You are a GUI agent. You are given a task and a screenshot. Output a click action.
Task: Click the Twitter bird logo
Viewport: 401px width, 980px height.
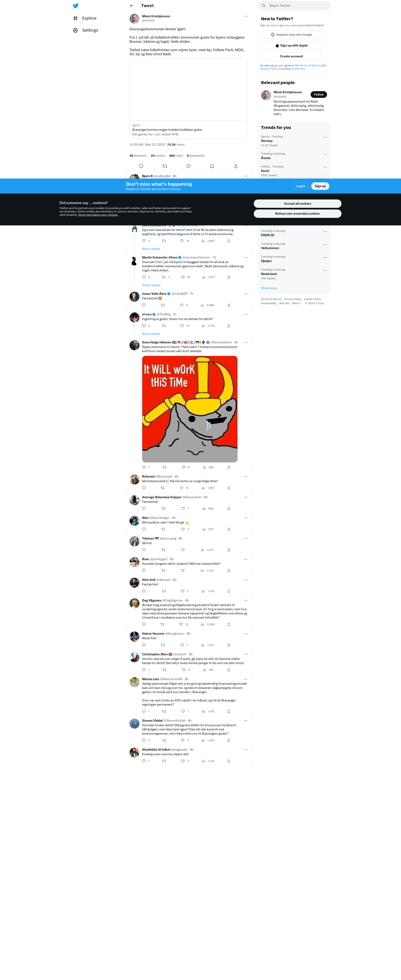pos(75,6)
